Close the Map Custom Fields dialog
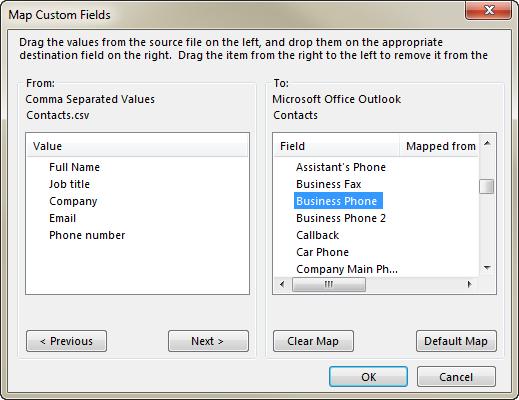This screenshot has width=519, height=400. pos(488,11)
